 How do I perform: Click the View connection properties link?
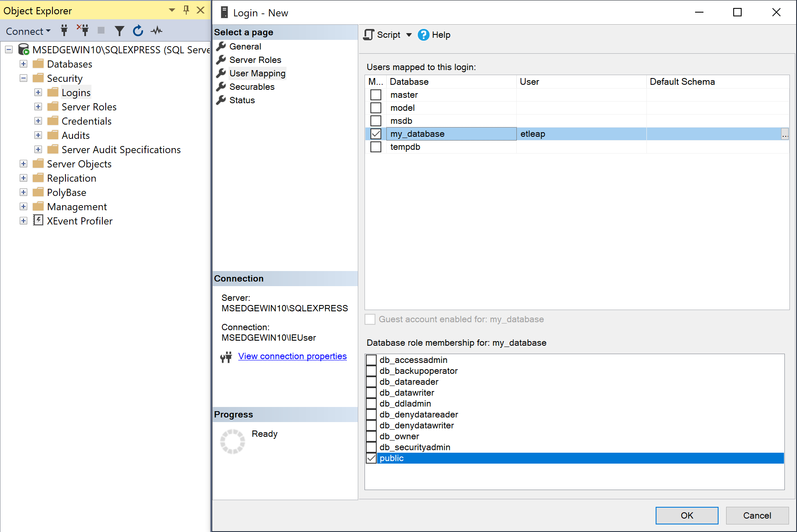tap(292, 356)
